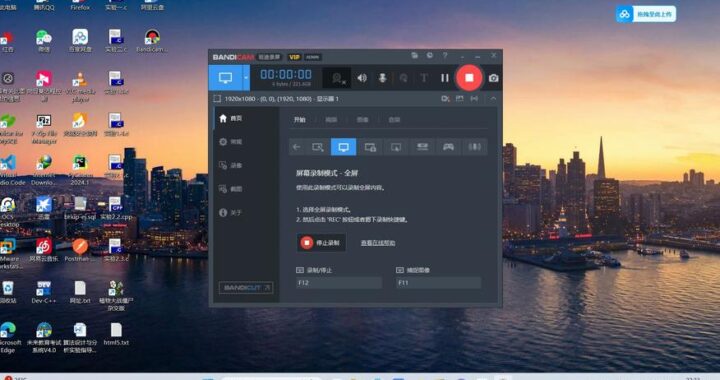The image size is (720, 380).
Task: Take a screenshot with the camera icon
Action: 494,78
